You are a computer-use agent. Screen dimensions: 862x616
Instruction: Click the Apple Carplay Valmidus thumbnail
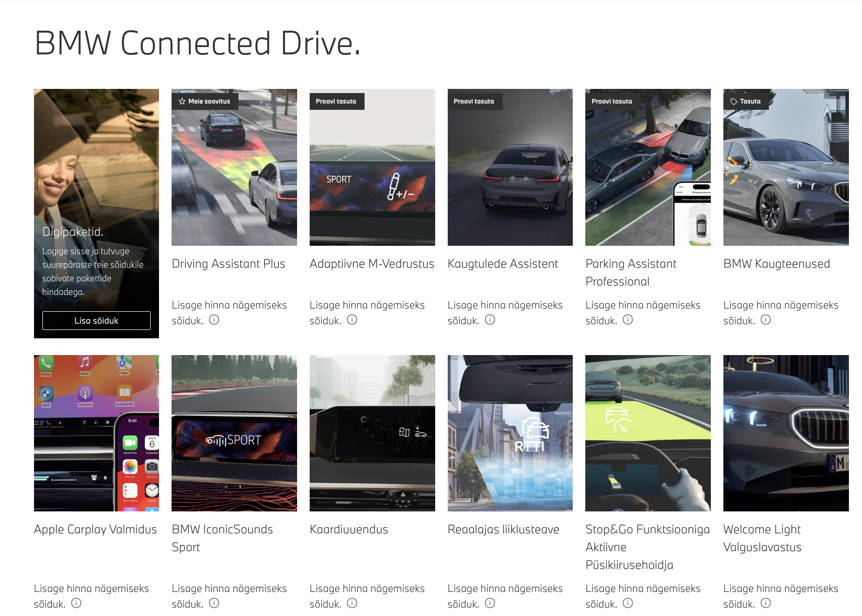(x=96, y=433)
